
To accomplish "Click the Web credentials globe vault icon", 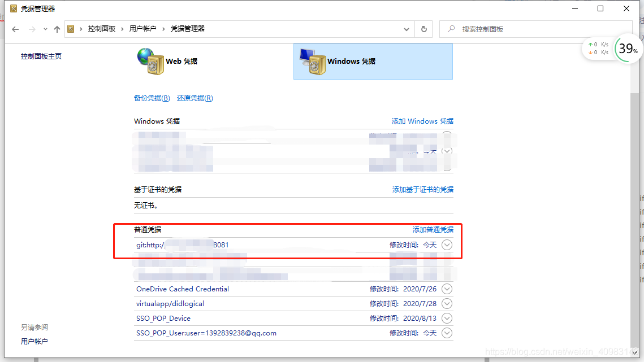I will point(150,61).
